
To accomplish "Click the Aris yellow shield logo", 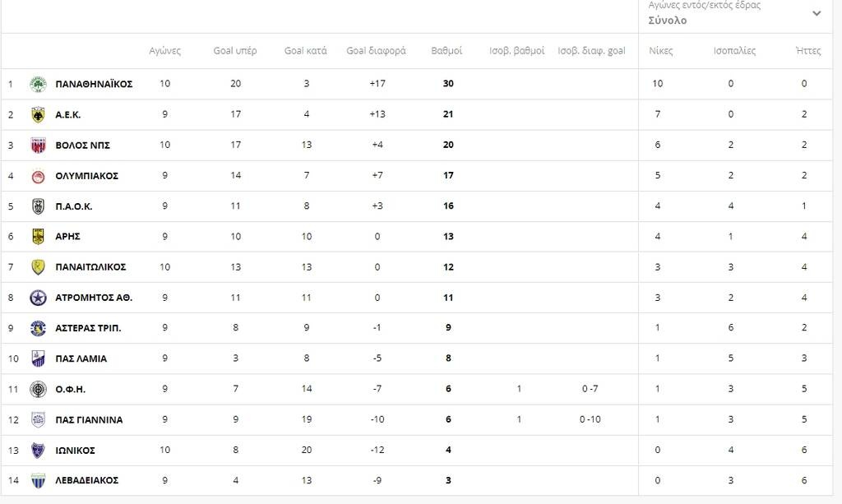I will click(x=38, y=237).
